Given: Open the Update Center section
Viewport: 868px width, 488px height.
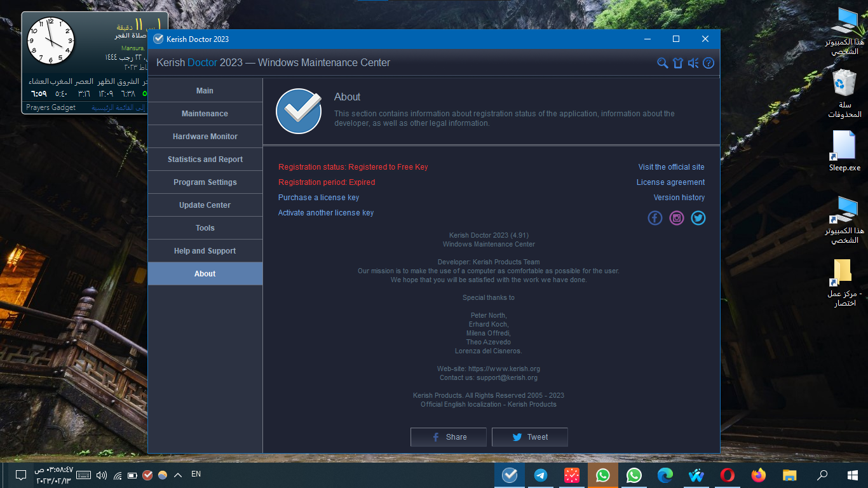Looking at the screenshot, I should click(205, 205).
